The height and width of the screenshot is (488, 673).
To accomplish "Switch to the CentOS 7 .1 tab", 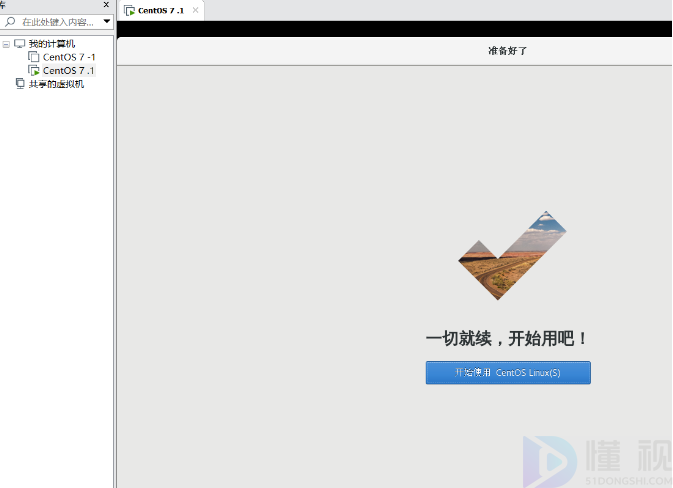I will [x=160, y=10].
